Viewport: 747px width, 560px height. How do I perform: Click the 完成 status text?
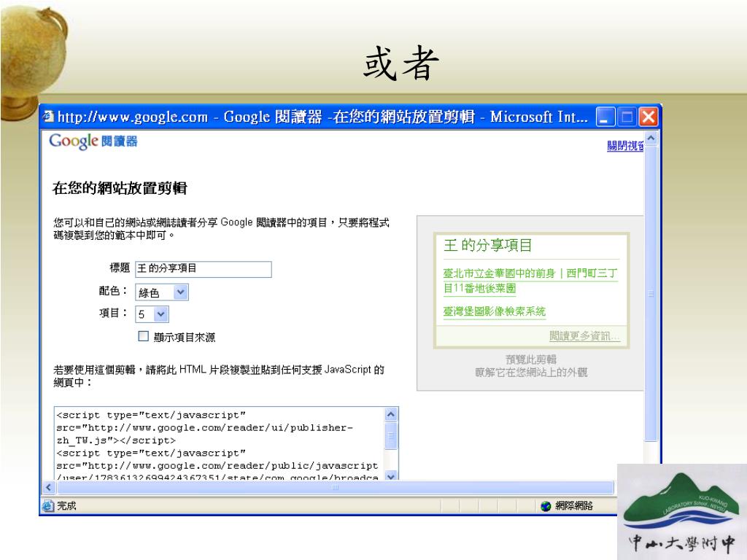coord(66,506)
